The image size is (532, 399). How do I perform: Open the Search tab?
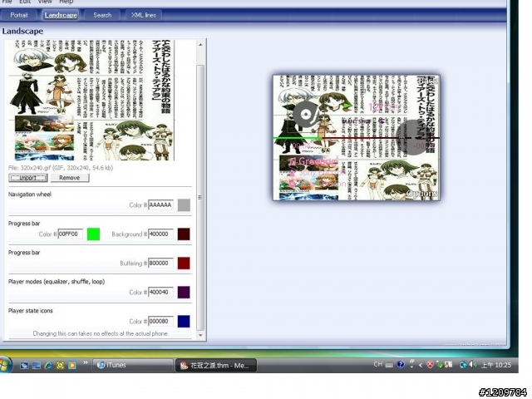coord(102,15)
